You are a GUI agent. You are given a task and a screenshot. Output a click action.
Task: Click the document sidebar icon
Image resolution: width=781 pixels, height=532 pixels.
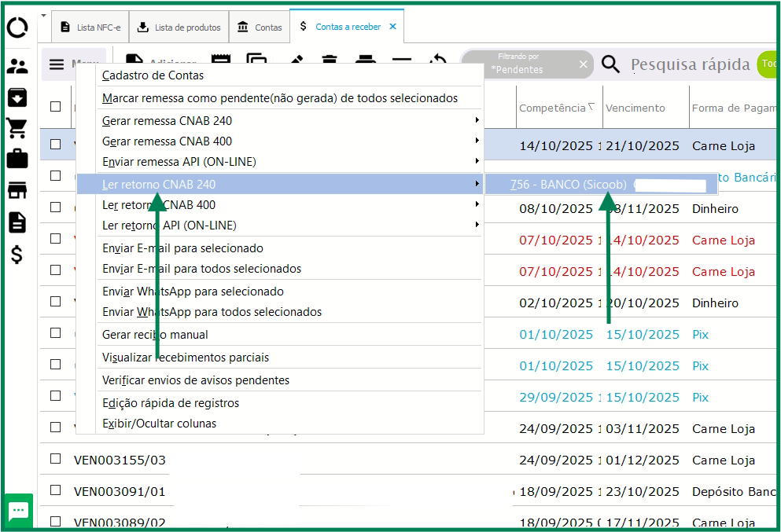tap(17, 222)
